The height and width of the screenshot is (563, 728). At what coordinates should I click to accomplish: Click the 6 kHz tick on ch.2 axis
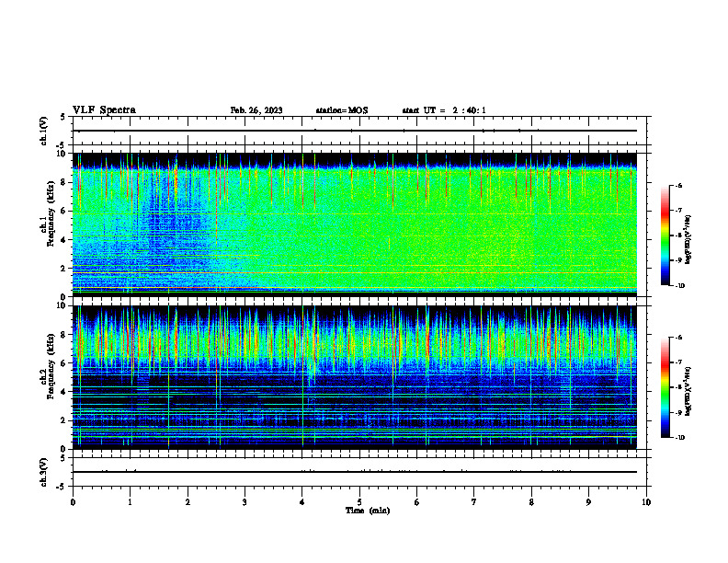[64, 363]
